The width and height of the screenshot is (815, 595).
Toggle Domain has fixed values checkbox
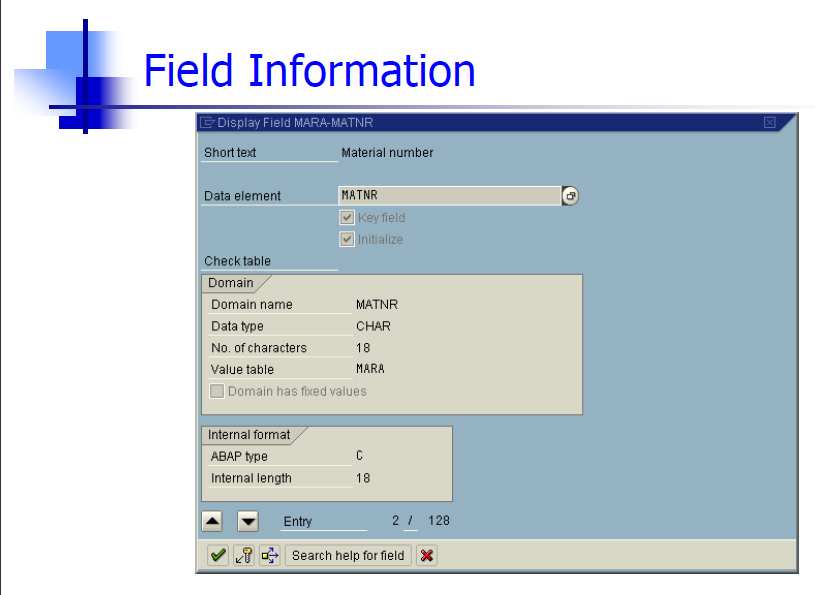[217, 391]
